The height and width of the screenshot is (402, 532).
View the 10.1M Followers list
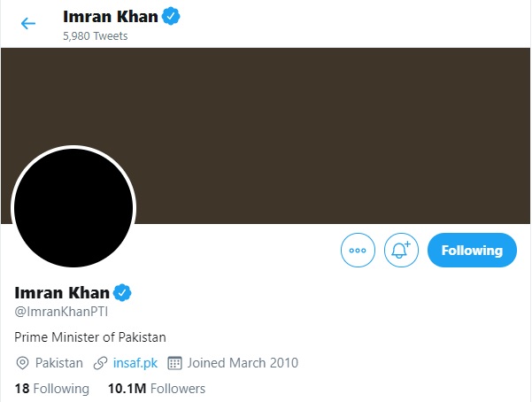click(x=156, y=389)
